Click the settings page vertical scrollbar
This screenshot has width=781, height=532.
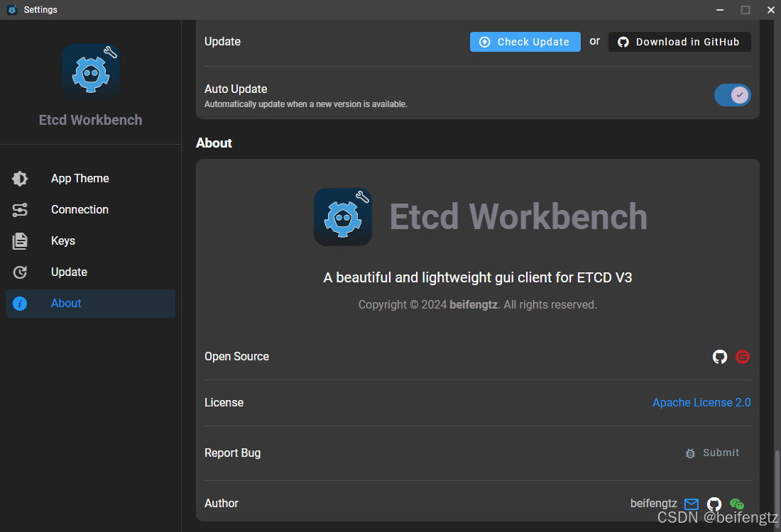click(777, 489)
